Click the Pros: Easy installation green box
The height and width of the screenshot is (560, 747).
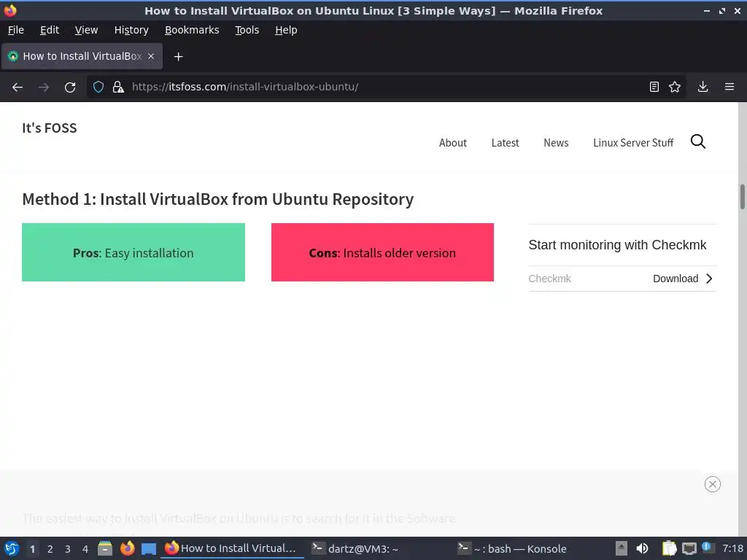point(133,252)
